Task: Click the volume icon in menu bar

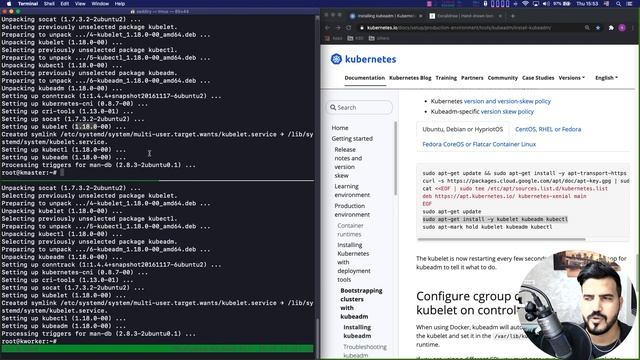Action: tap(547, 4)
